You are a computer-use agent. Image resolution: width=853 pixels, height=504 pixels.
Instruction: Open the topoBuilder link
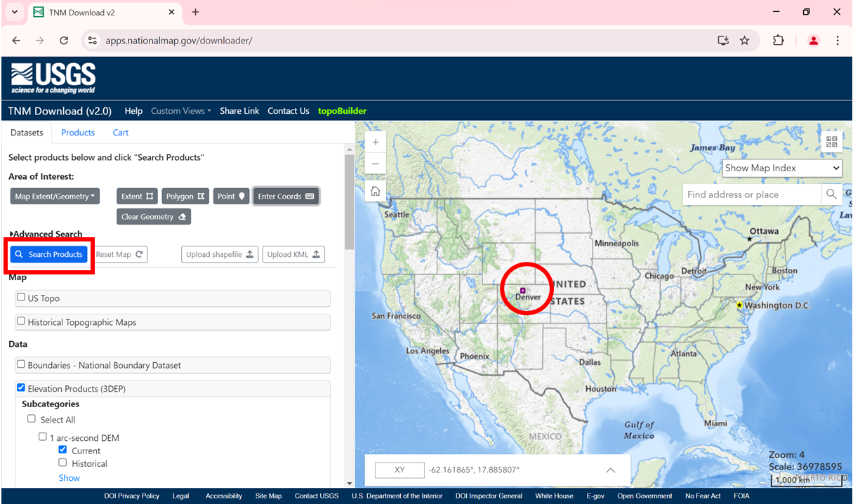tap(342, 111)
